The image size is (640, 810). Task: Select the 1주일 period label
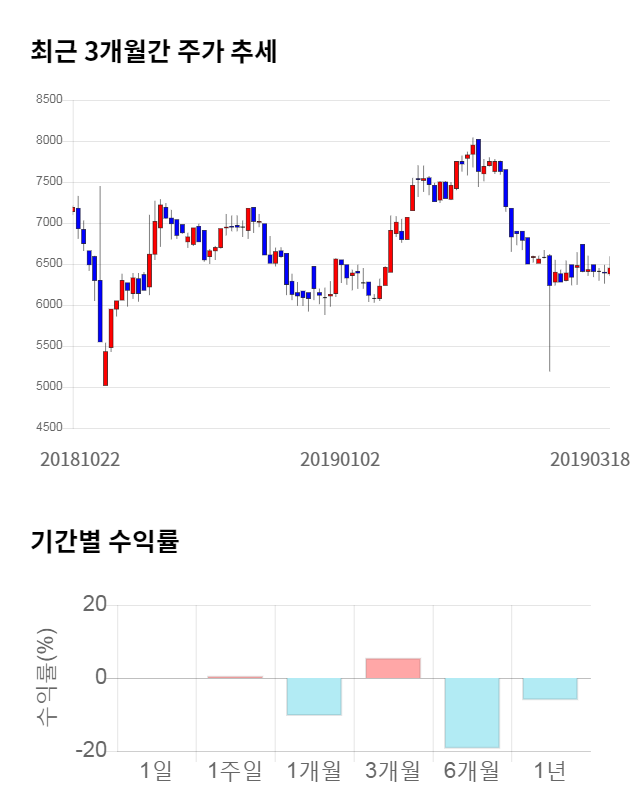pos(235,771)
